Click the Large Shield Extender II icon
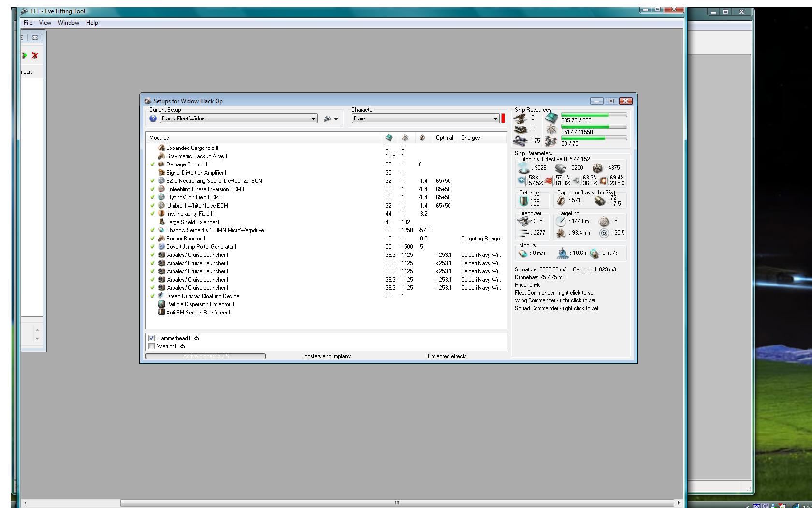This screenshot has width=812, height=508. click(161, 222)
